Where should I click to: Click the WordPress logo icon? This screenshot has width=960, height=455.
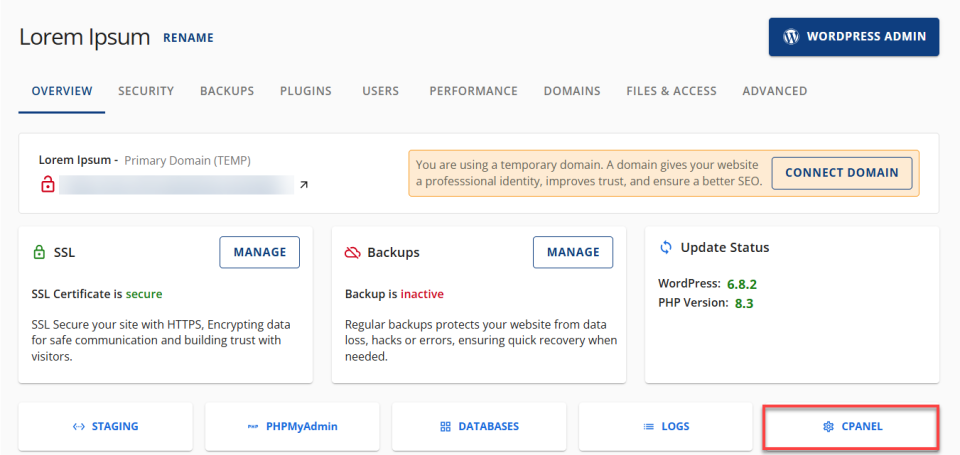point(791,37)
